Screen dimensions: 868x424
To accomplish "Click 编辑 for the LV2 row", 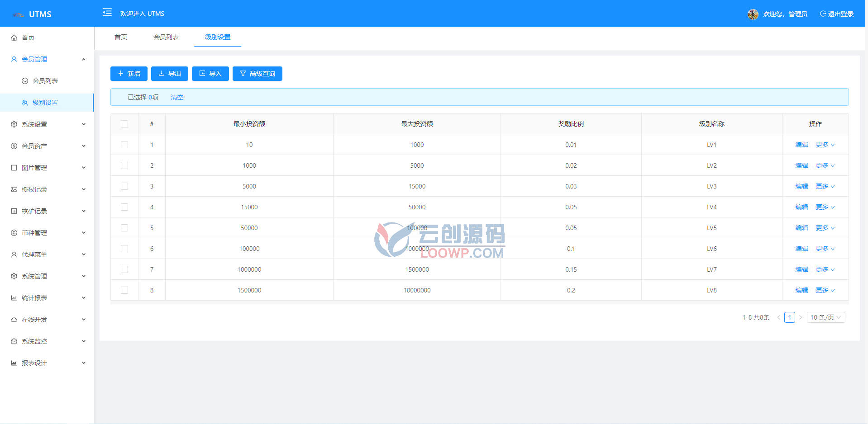I will pos(801,165).
